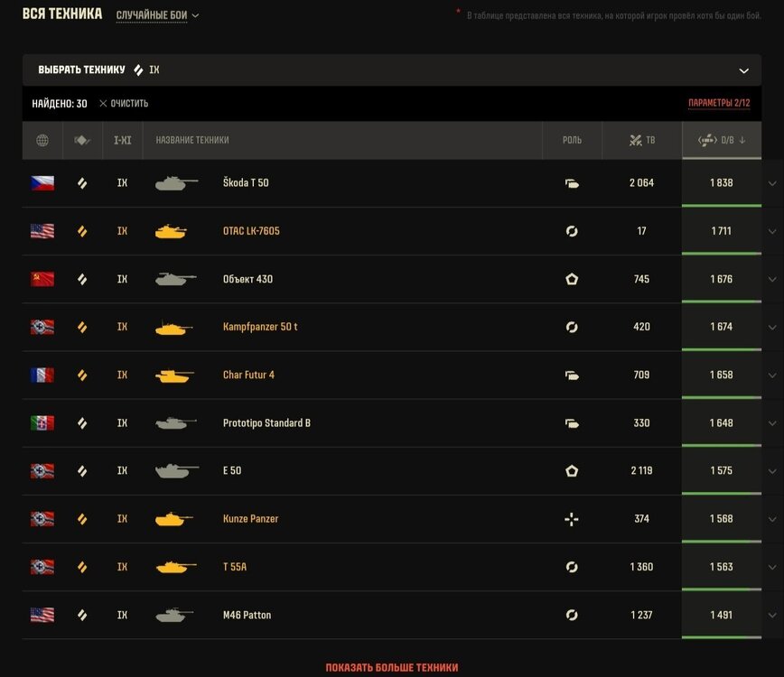784x677 pixels.
Task: Click the Вся техника heading
Action: [62, 14]
